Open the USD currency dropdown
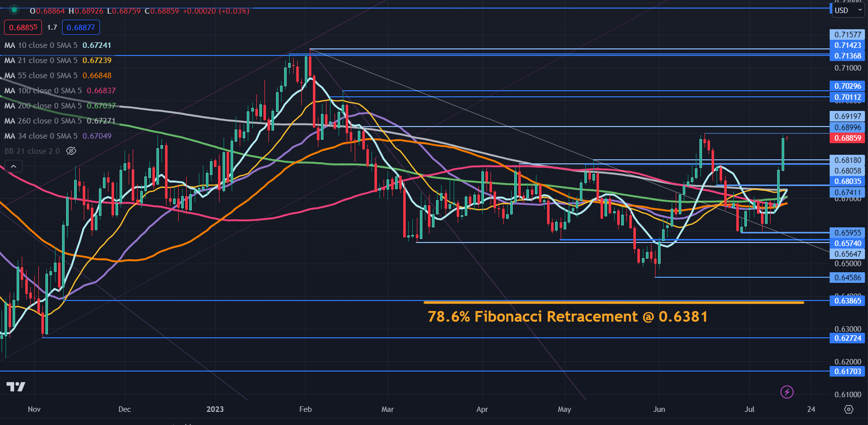Screen dimensions: 868x425 click(848, 10)
